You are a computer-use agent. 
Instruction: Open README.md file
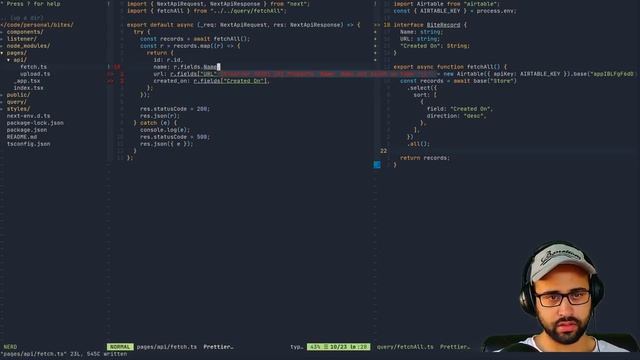(22, 137)
